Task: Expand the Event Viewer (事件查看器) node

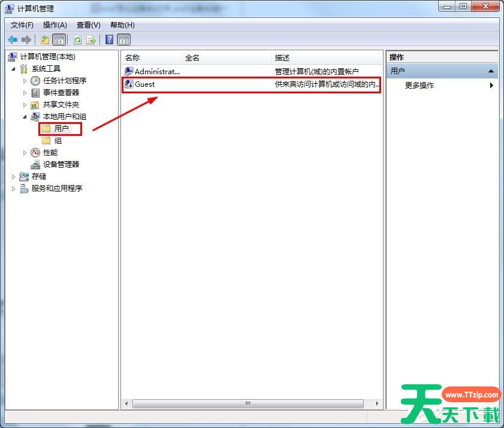Action: pyautogui.click(x=25, y=93)
